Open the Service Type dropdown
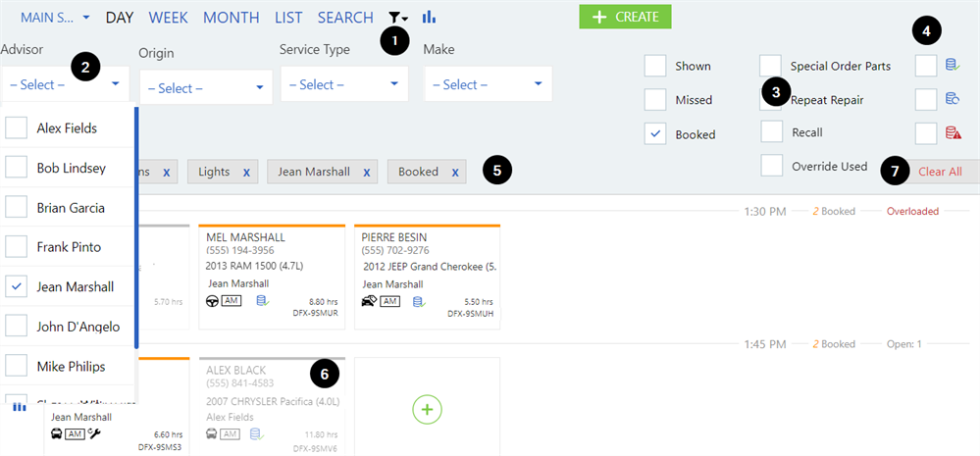The width and height of the screenshot is (980, 456). pyautogui.click(x=343, y=85)
